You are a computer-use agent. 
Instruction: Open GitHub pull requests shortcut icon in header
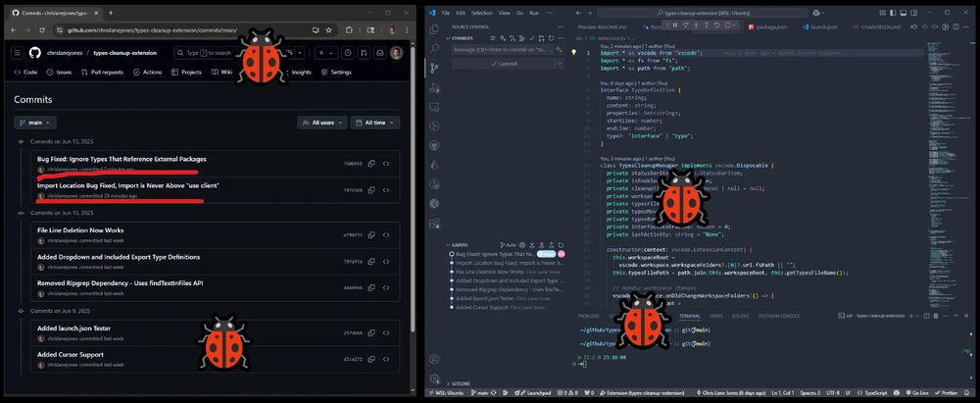coord(363,53)
